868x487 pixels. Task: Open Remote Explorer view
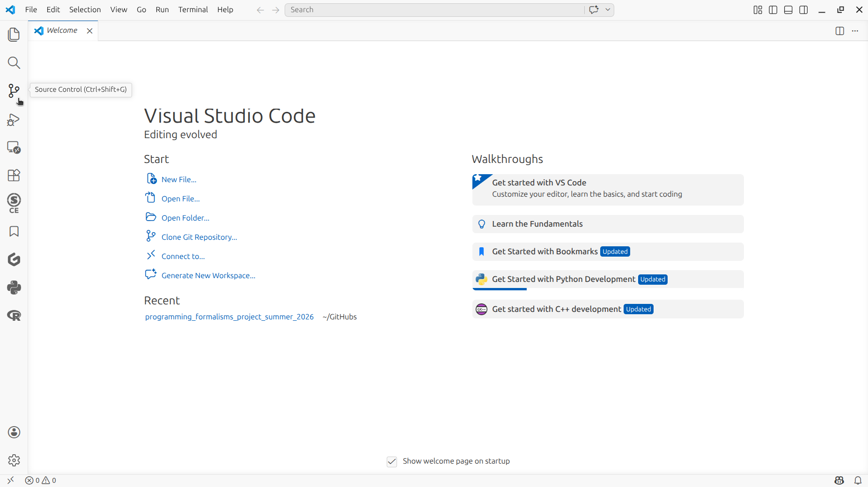14,148
